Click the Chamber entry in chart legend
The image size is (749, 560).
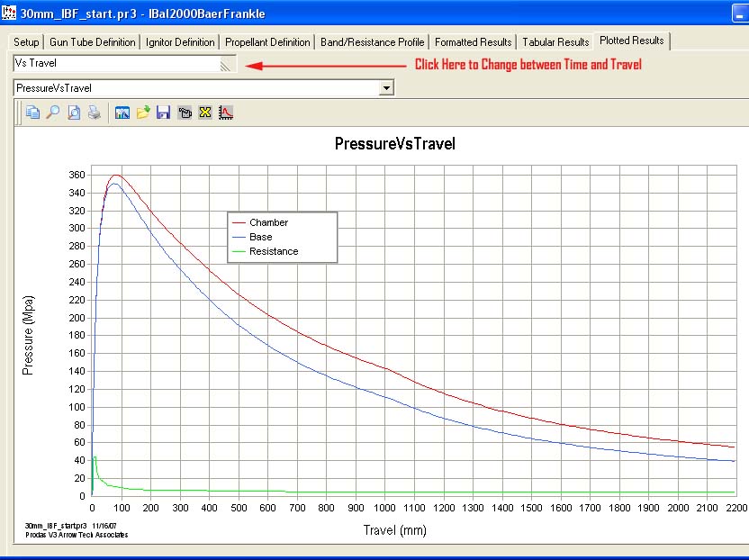click(x=268, y=222)
